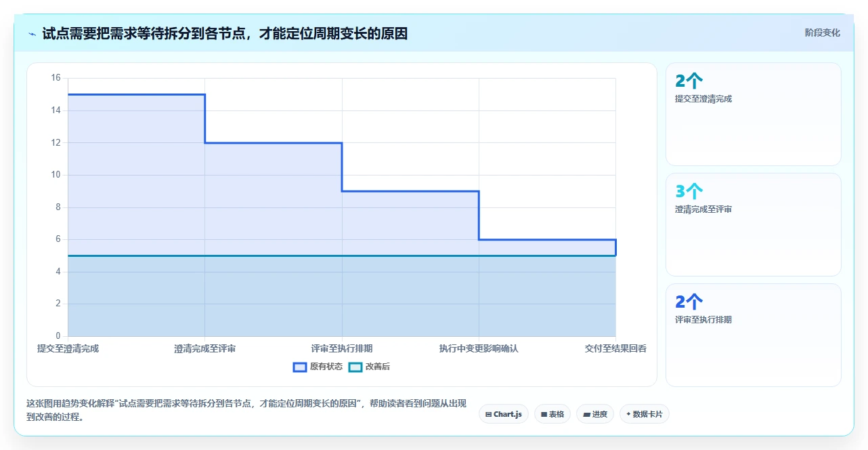Click the step line at value 9
The width and height of the screenshot is (868, 450).
pyautogui.click(x=410, y=191)
